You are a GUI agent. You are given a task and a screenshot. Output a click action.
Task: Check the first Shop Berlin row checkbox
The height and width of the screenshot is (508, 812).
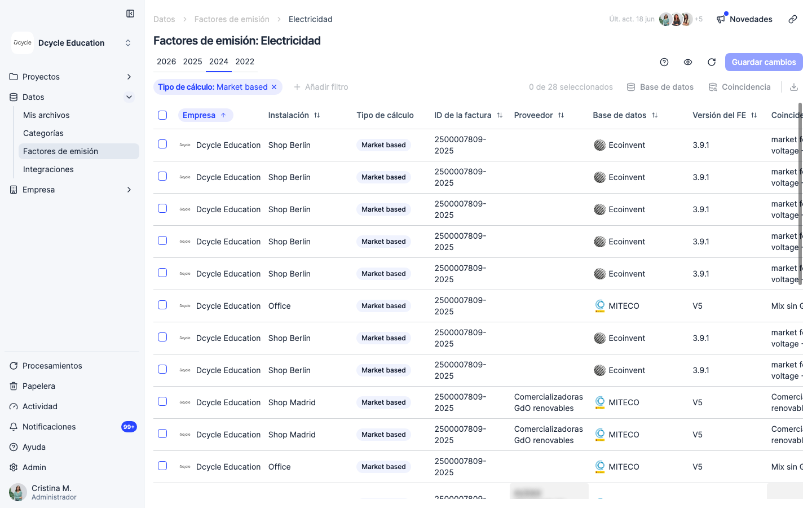(x=162, y=144)
